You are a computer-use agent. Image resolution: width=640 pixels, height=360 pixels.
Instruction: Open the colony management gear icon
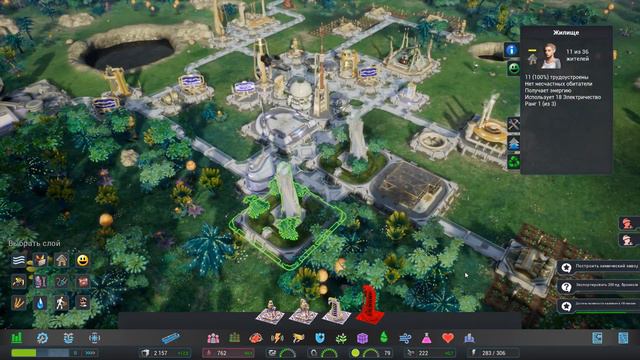point(42,338)
